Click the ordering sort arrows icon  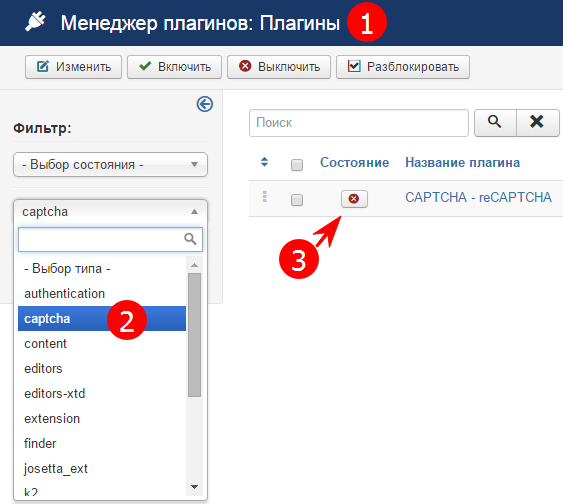[x=264, y=162]
